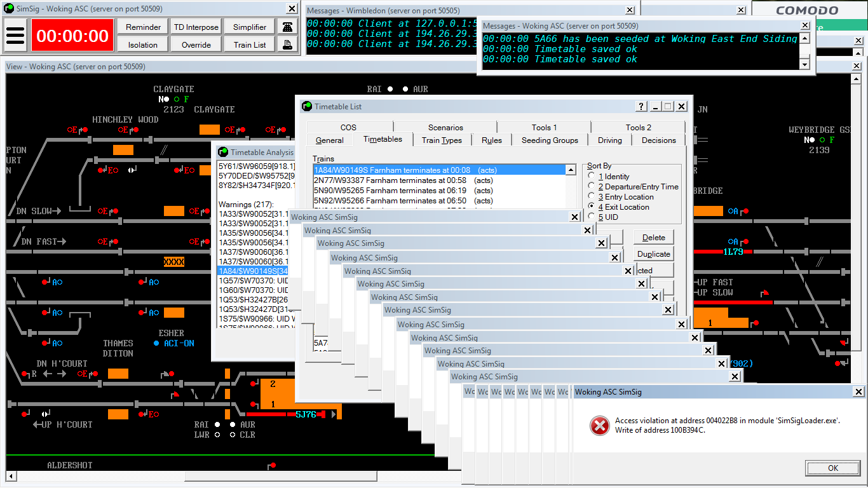Screen dimensions: 868x488
Task: Click the red 00:00:00 clock
Action: click(x=72, y=36)
